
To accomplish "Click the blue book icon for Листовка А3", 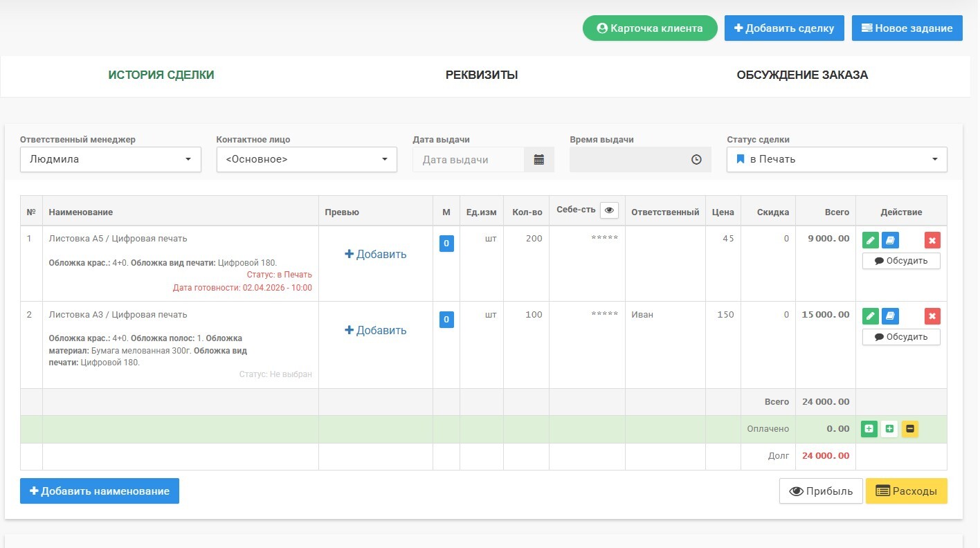I will pyautogui.click(x=890, y=317).
